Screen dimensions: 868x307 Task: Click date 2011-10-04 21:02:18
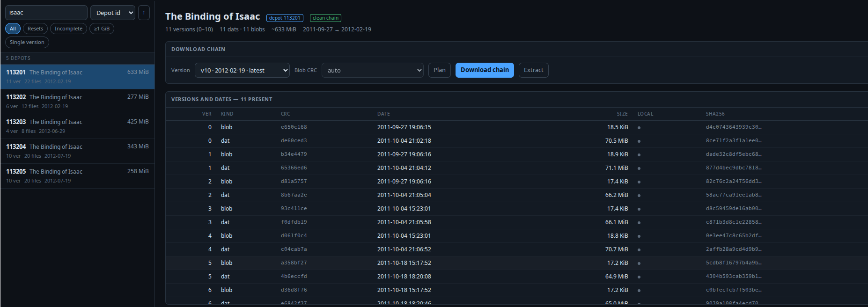click(x=404, y=141)
